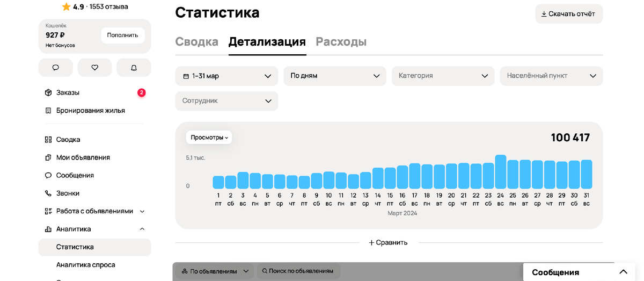Open Бронирования жилья in sidebar
The height and width of the screenshot is (281, 644).
[x=91, y=110]
